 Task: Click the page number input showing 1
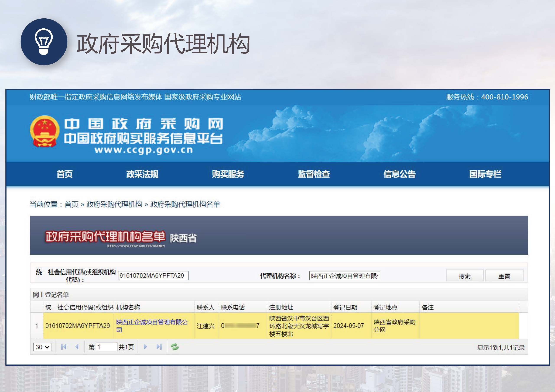(x=107, y=347)
